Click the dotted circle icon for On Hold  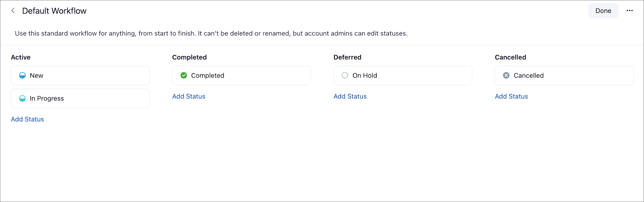tap(345, 75)
